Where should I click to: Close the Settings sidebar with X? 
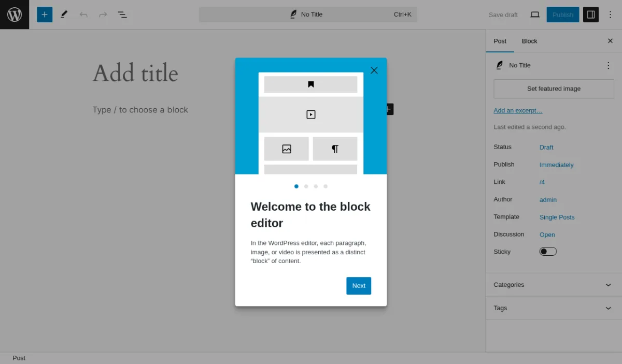tap(610, 41)
